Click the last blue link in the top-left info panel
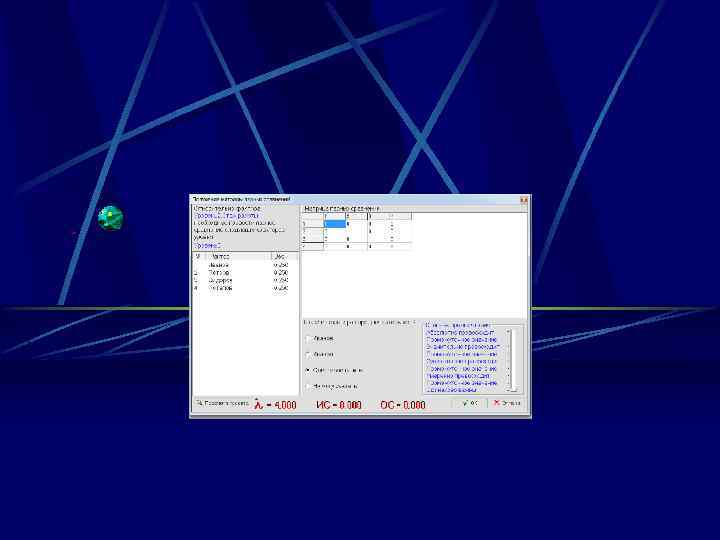The height and width of the screenshot is (540, 720). 207,246
